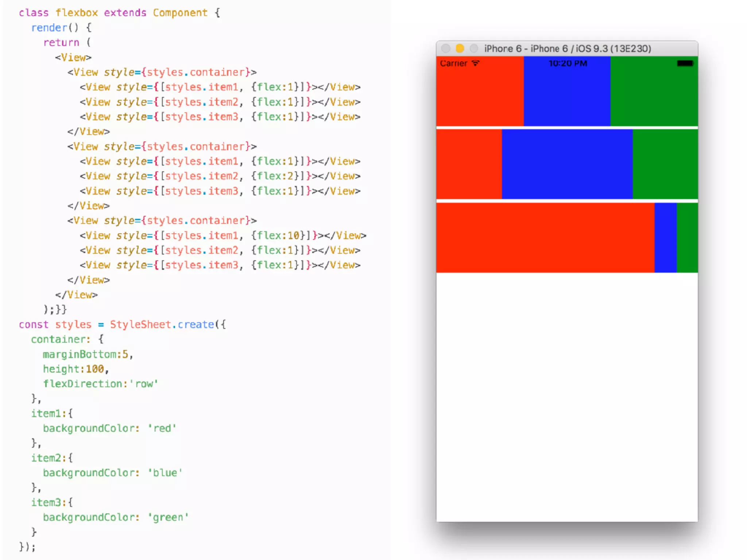Click the 'item2:{' style key
Screen dimensions: 747x560
(x=52, y=458)
